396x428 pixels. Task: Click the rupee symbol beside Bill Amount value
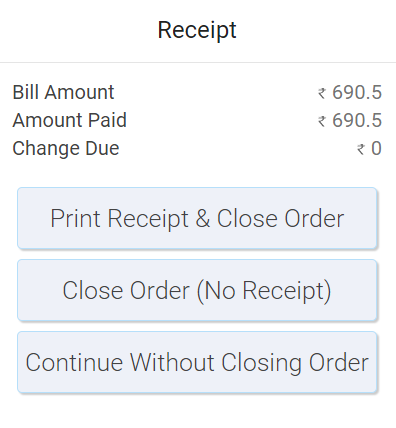[x=322, y=93]
